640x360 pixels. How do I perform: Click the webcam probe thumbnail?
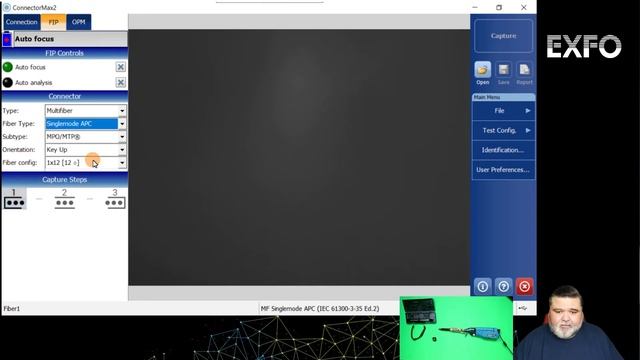coord(456,328)
